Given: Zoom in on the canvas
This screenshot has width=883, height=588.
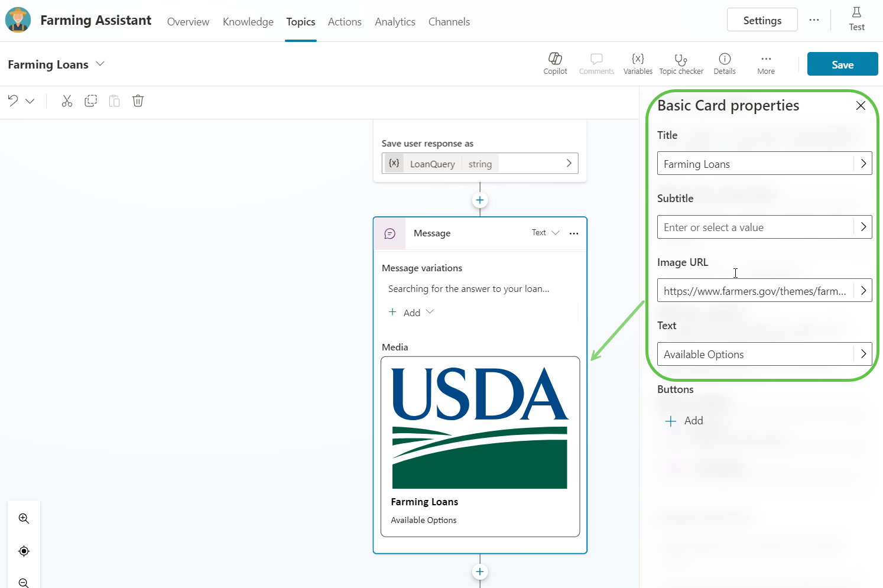Looking at the screenshot, I should point(24,518).
